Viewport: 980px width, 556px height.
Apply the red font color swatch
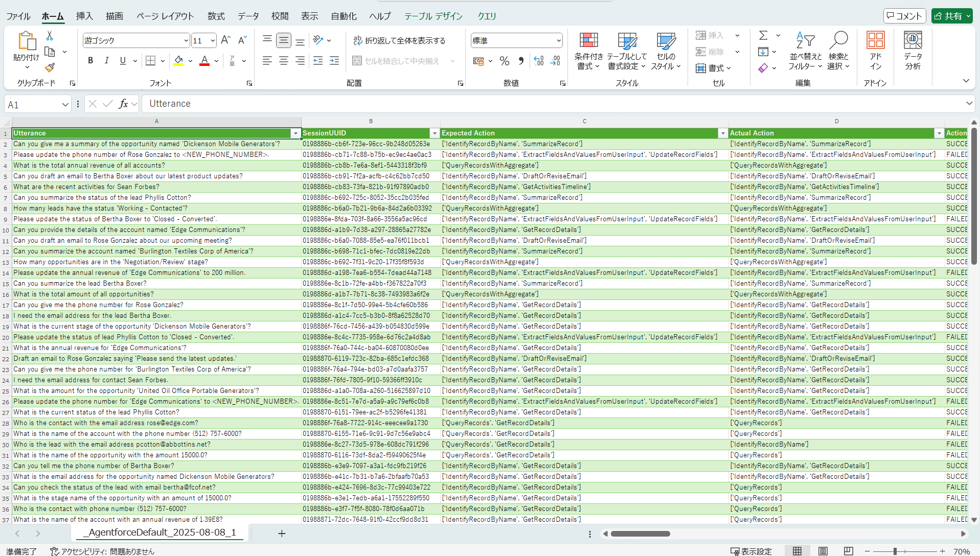[204, 61]
